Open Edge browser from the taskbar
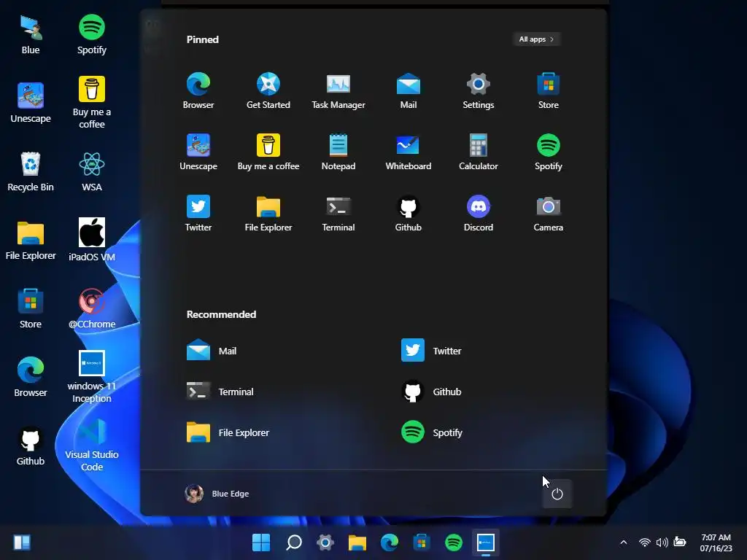 pos(390,542)
